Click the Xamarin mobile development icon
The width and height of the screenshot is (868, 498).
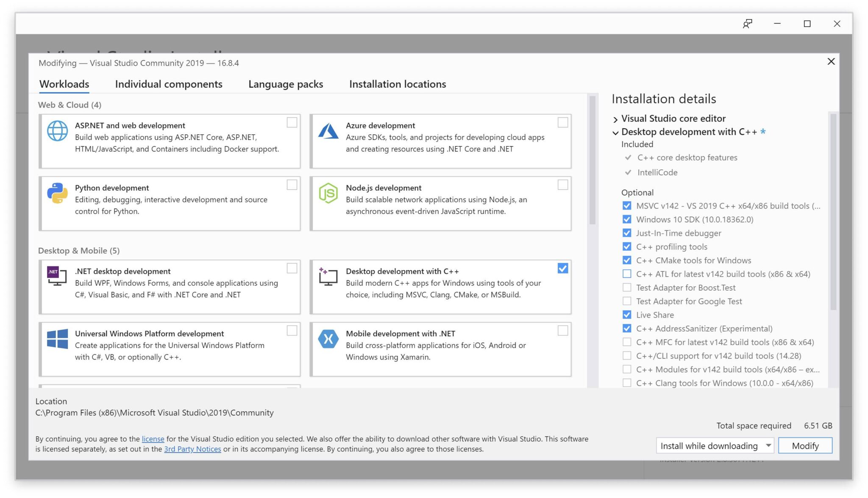tap(328, 339)
